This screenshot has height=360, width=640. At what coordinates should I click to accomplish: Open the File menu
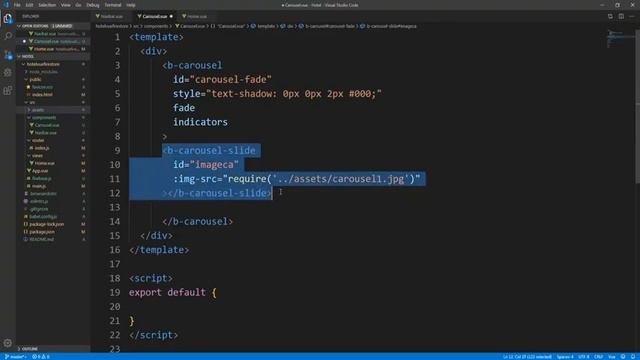point(17,5)
